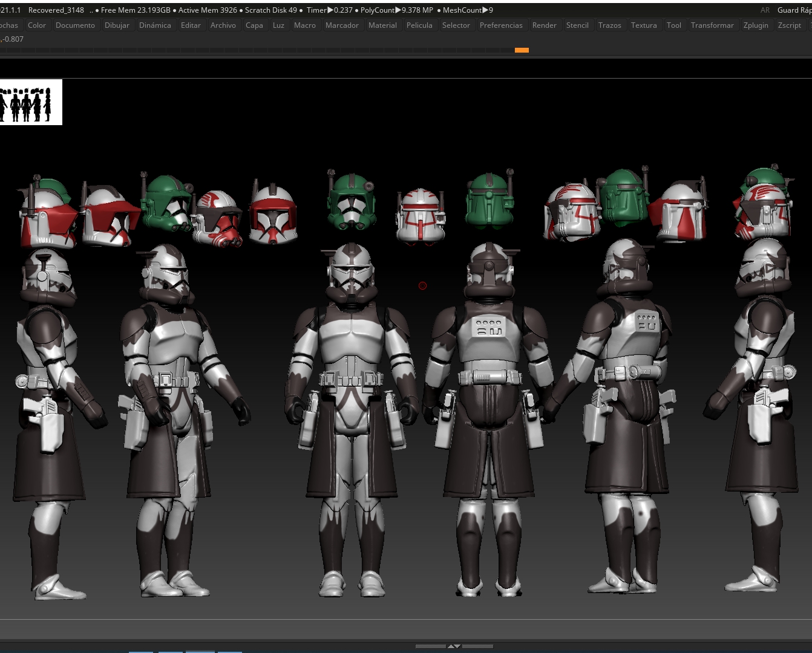Open the Trazos menu

click(609, 25)
